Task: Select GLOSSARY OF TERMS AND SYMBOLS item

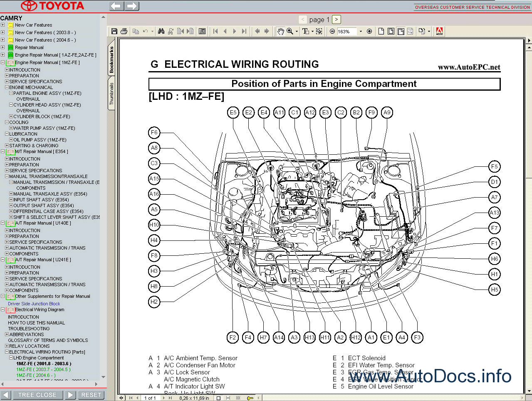Action: 48,340
